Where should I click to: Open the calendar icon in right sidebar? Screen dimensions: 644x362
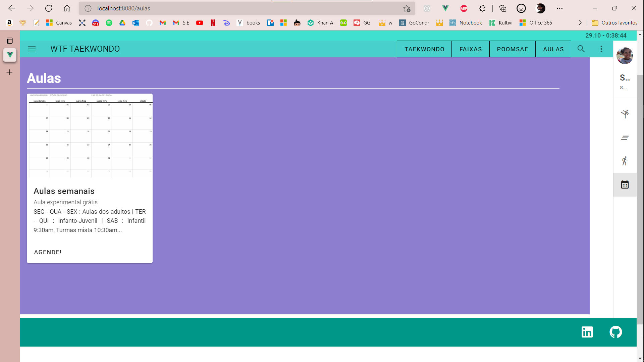coord(625,185)
